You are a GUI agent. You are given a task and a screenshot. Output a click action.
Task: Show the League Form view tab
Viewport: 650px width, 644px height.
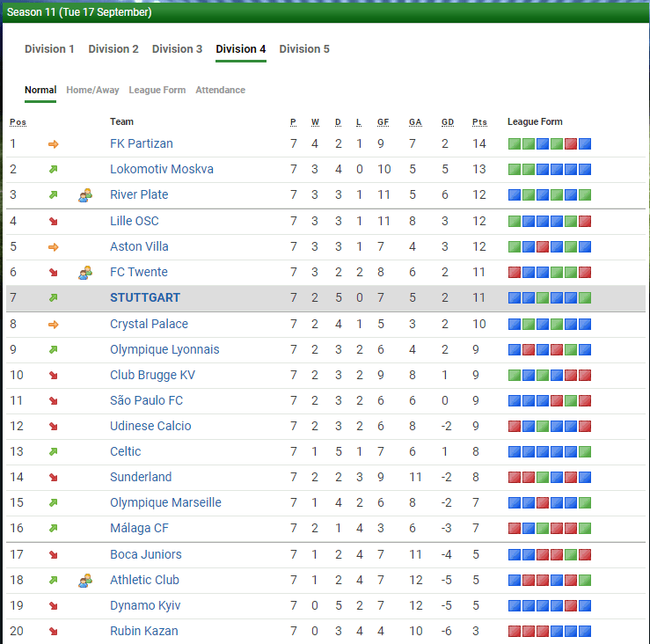[157, 90]
